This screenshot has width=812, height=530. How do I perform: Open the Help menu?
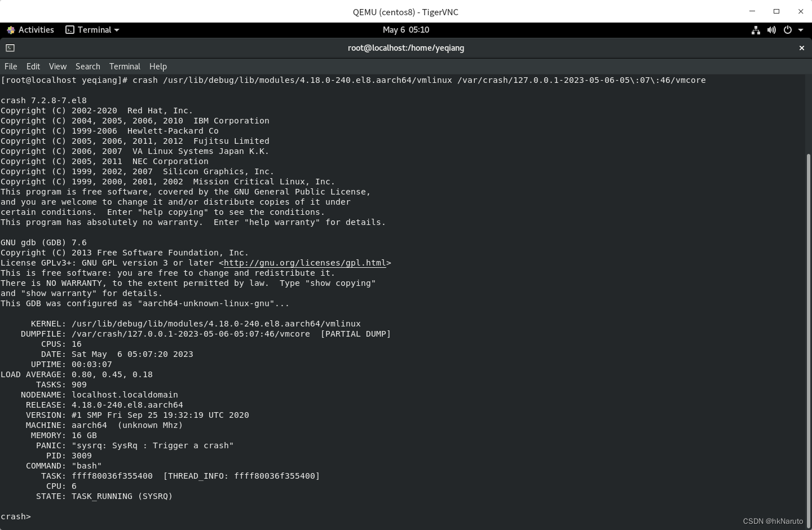[158, 67]
